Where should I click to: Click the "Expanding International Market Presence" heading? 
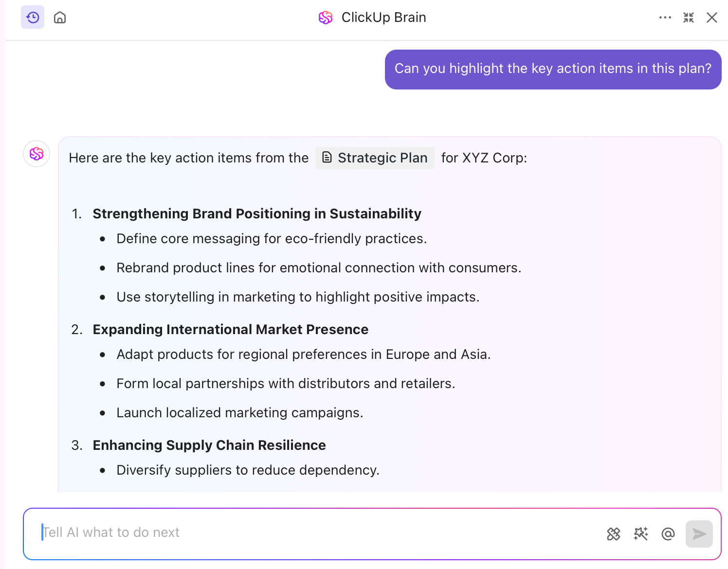pos(230,330)
